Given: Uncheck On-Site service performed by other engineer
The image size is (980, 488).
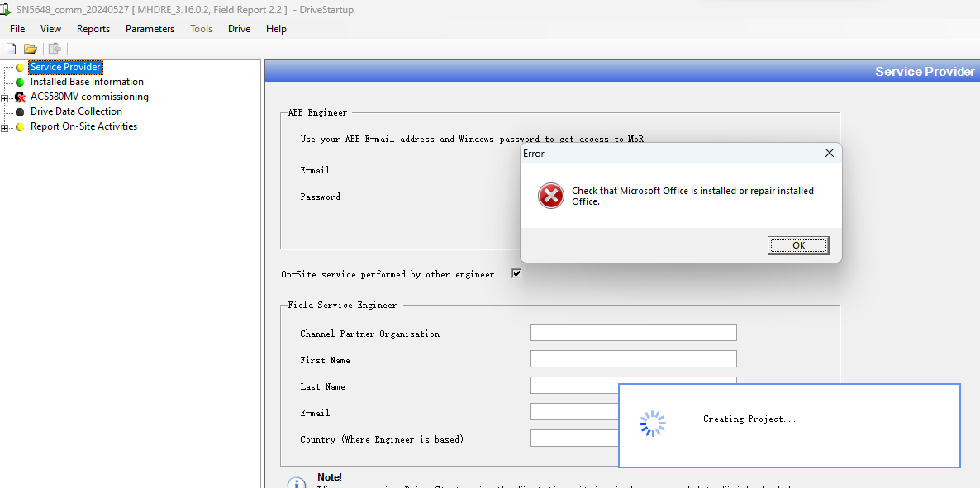Looking at the screenshot, I should [x=516, y=272].
